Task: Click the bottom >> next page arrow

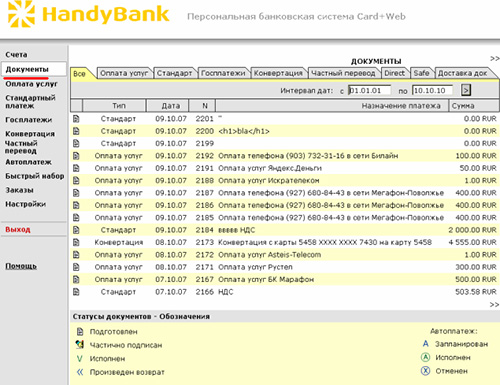Action: tap(494, 305)
